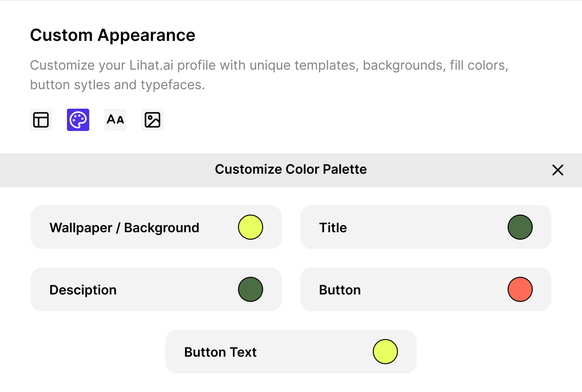The width and height of the screenshot is (582, 392).
Task: Click the Custom Appearance heading
Action: [x=112, y=35]
